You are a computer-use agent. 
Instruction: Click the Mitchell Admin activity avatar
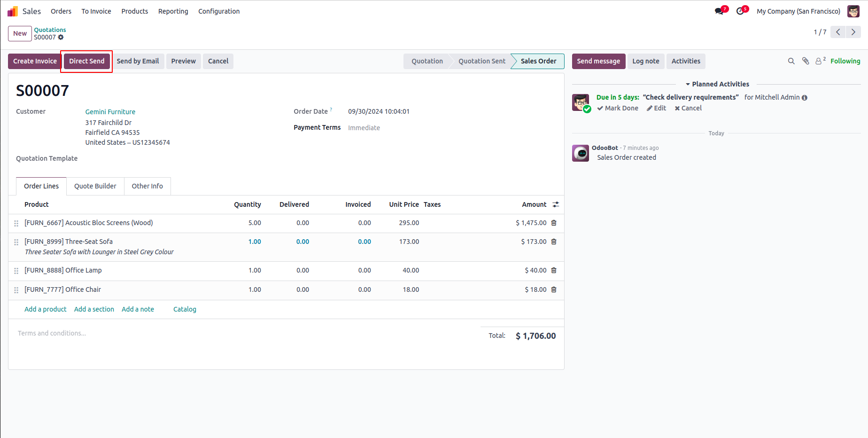581,102
